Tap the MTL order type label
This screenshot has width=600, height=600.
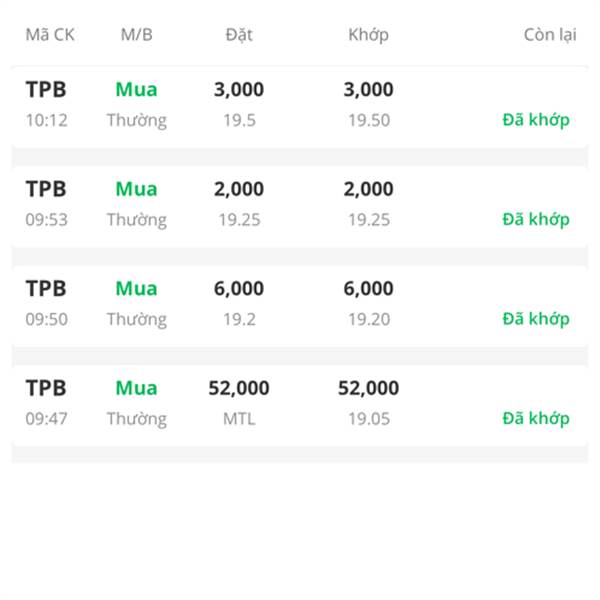click(239, 419)
